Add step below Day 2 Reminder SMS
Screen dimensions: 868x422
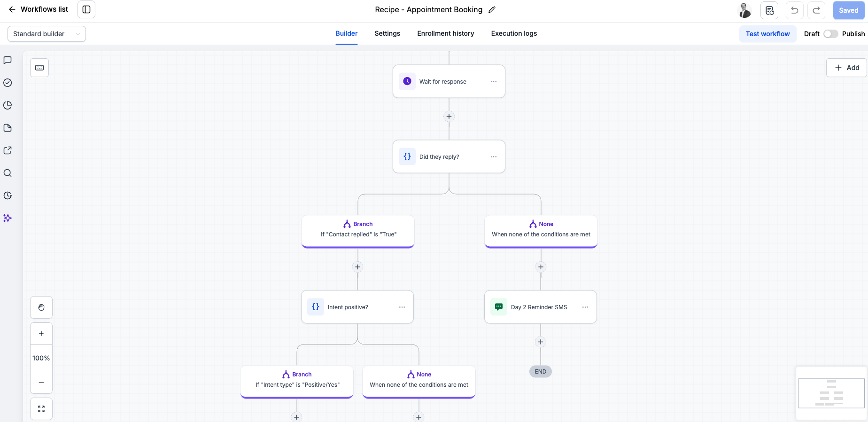[541, 342]
